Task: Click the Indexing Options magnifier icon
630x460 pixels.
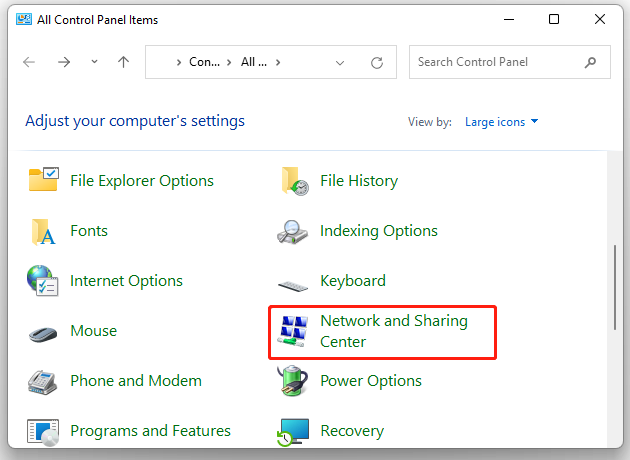Action: coord(292,232)
